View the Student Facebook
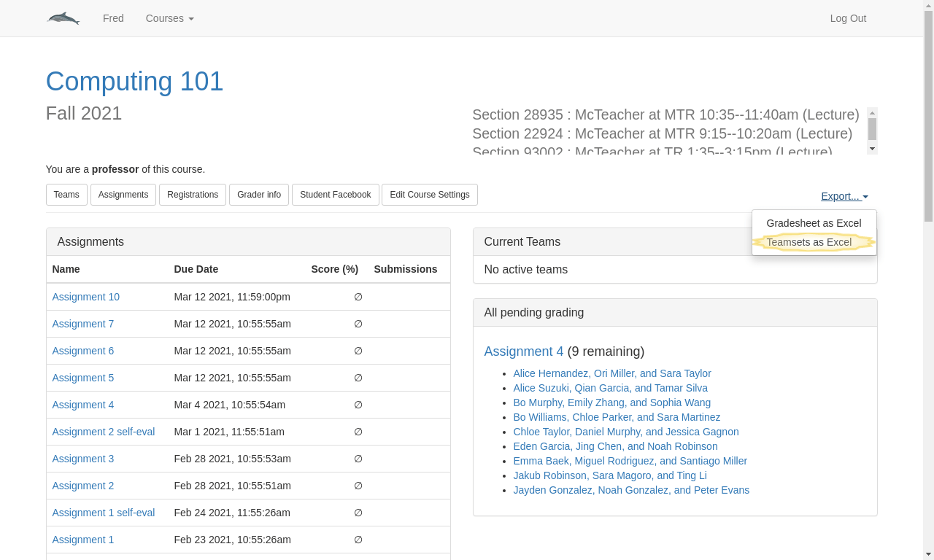 click(x=335, y=195)
